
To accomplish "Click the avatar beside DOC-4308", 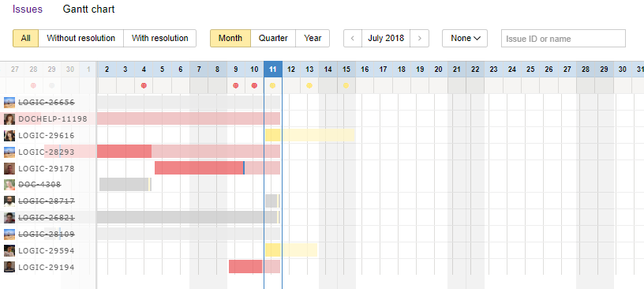I will (9, 185).
